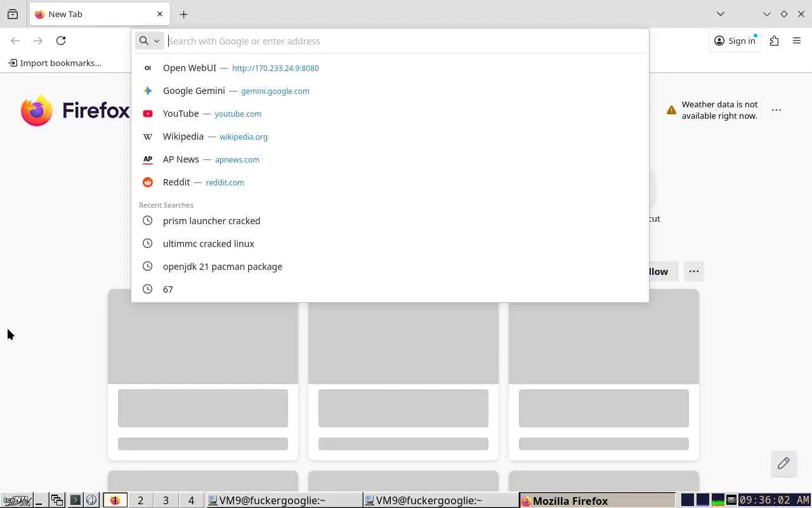Open the Reddit suggestion

[x=390, y=182]
